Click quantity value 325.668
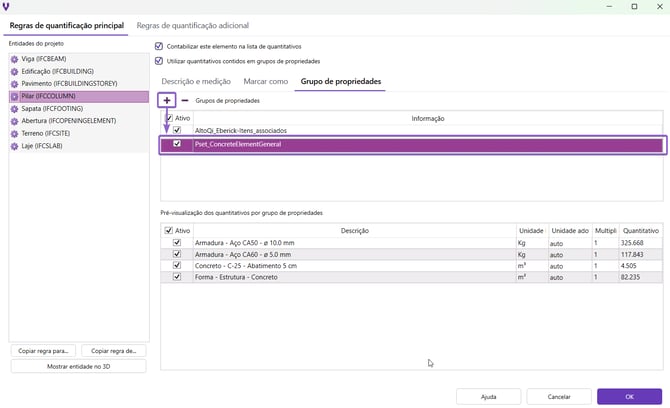670x408 pixels. [x=632, y=243]
